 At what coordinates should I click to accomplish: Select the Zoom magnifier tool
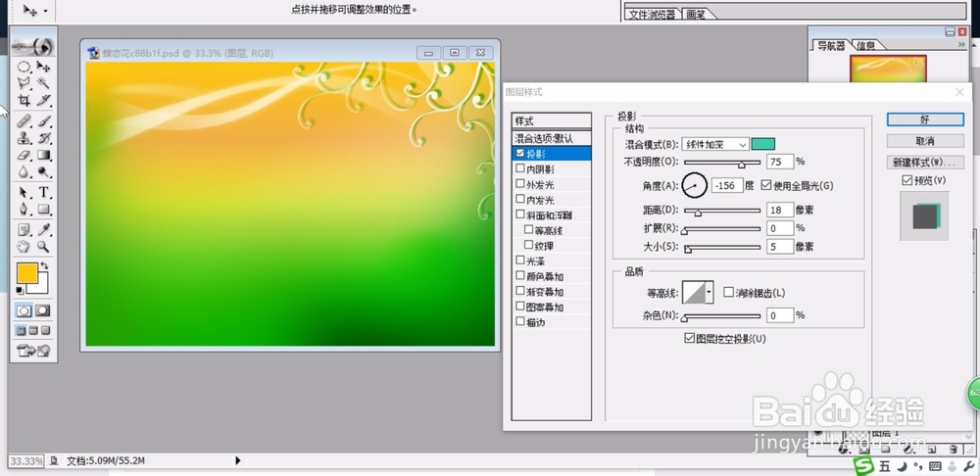pyautogui.click(x=43, y=246)
